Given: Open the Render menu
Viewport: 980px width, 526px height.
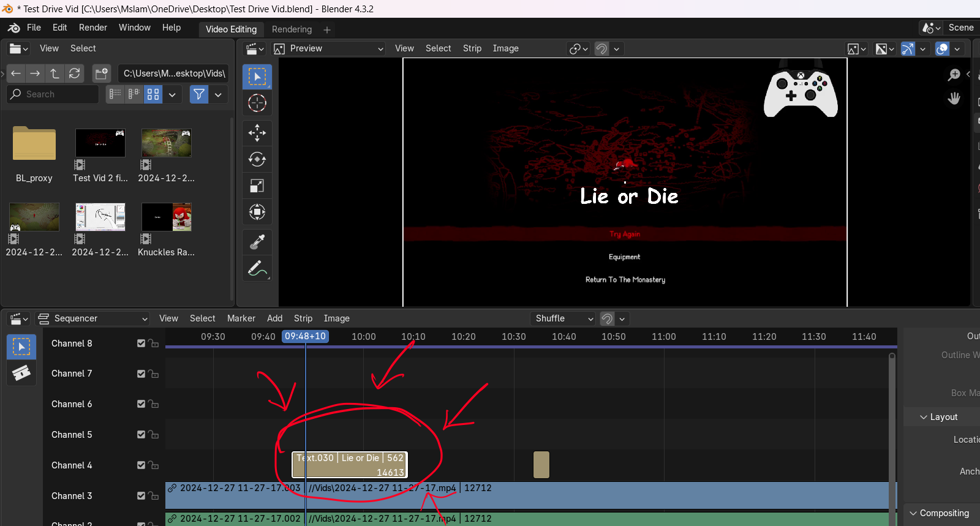Looking at the screenshot, I should point(93,28).
